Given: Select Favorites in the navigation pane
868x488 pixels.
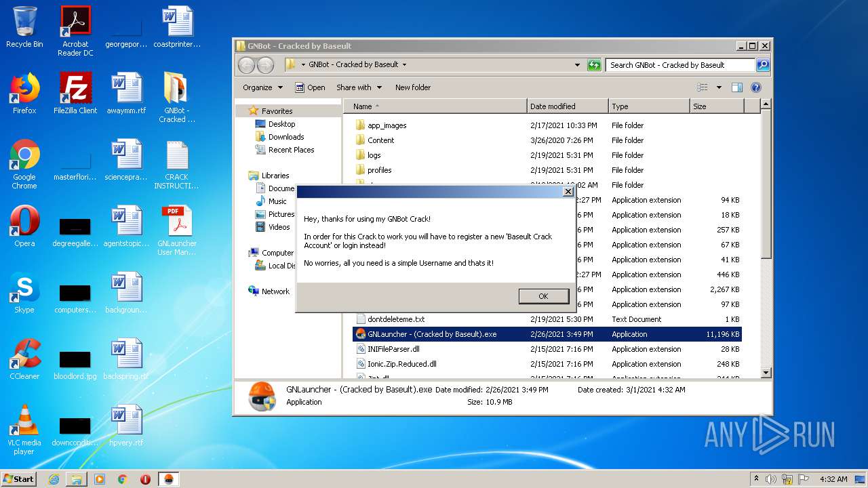Looking at the screenshot, I should pos(277,111).
